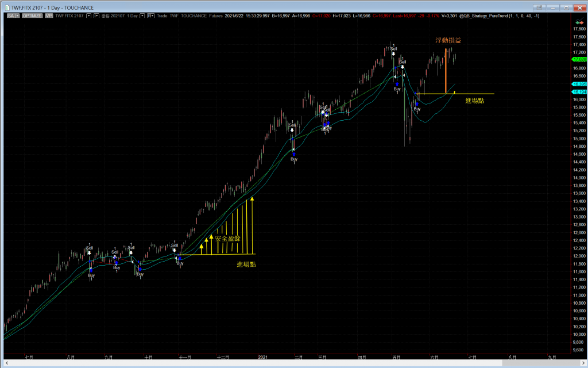Click the chart window title bar icon
The image size is (588, 368).
pyautogui.click(x=6, y=7)
